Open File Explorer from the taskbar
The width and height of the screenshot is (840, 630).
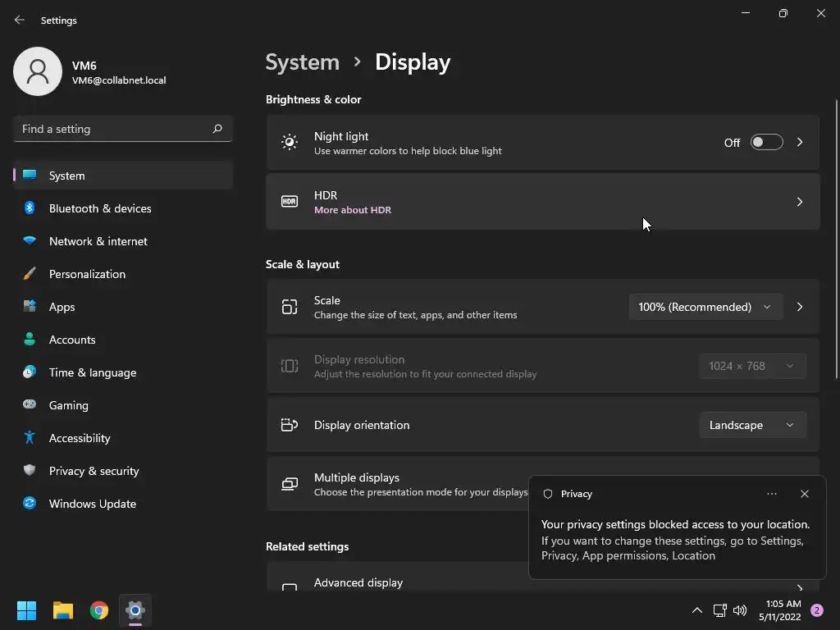[63, 610]
